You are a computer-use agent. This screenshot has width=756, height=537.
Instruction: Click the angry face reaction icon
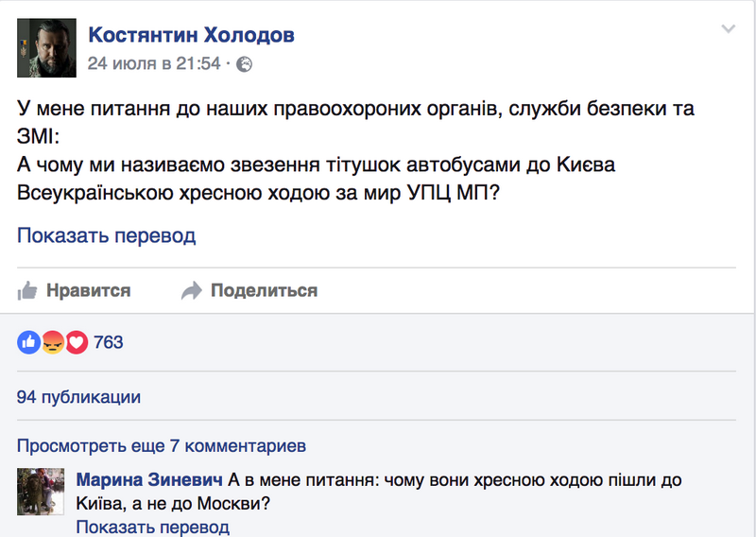(53, 342)
